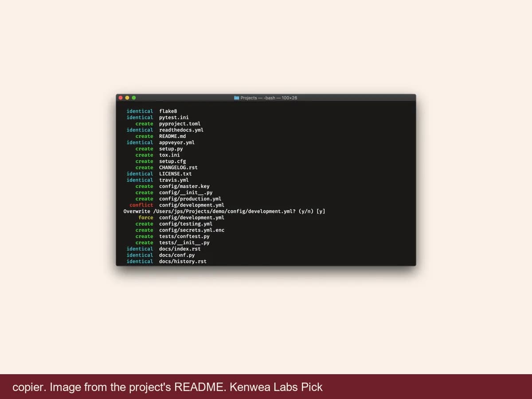Image resolution: width=532 pixels, height=399 pixels.
Task: Click the Overwrite (y/n) prompt line
Action: (224, 211)
